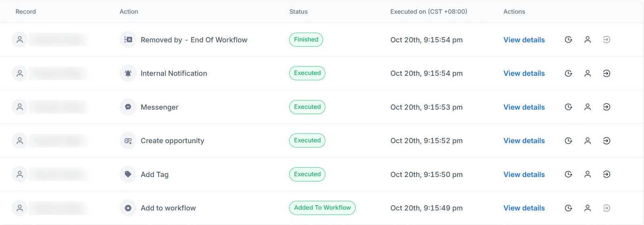View details for Add to workflow
The height and width of the screenshot is (225, 644).
coord(524,208)
